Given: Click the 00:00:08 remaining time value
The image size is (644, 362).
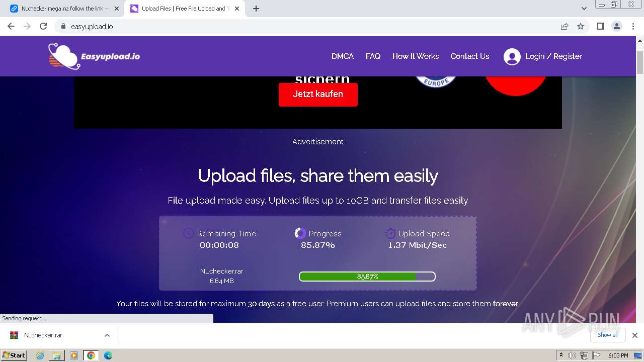Looking at the screenshot, I should [x=219, y=245].
